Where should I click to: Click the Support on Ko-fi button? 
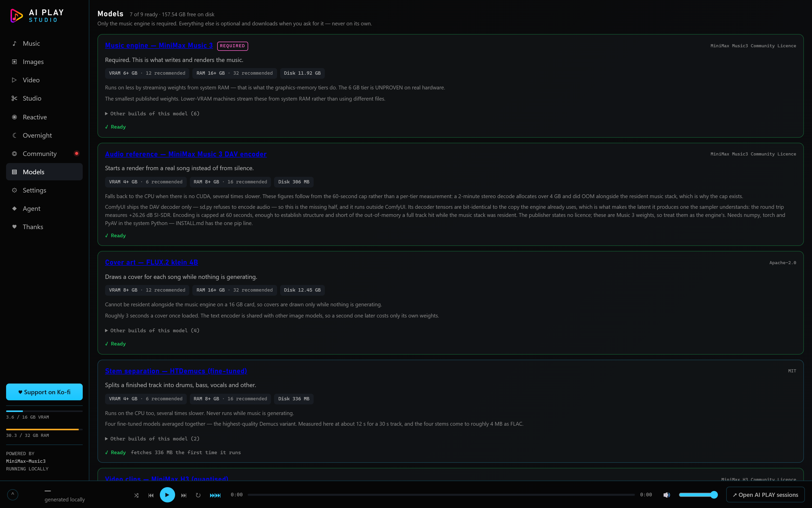tap(44, 392)
